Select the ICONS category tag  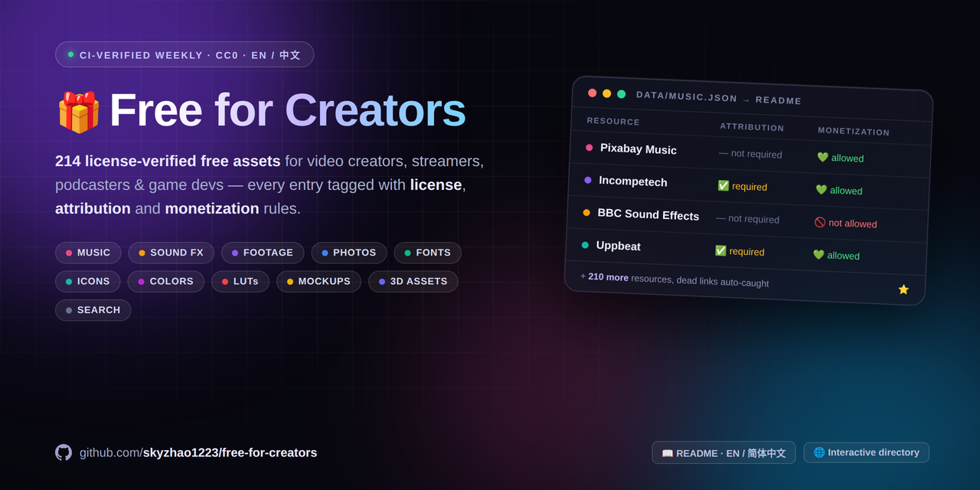[88, 281]
